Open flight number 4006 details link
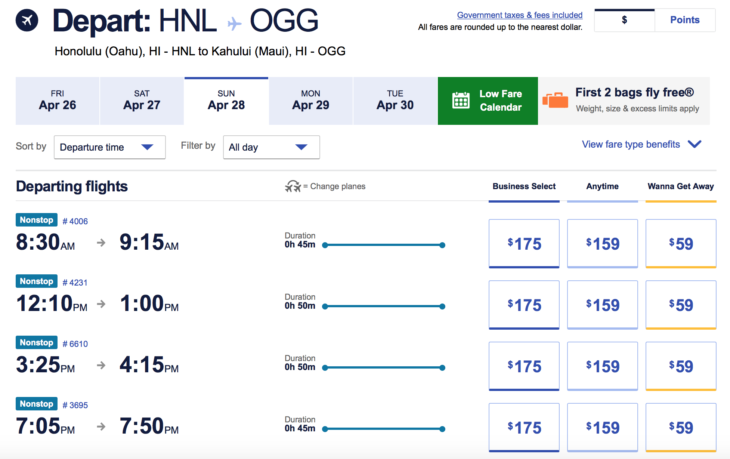Image resolution: width=730 pixels, height=459 pixels. [x=75, y=221]
